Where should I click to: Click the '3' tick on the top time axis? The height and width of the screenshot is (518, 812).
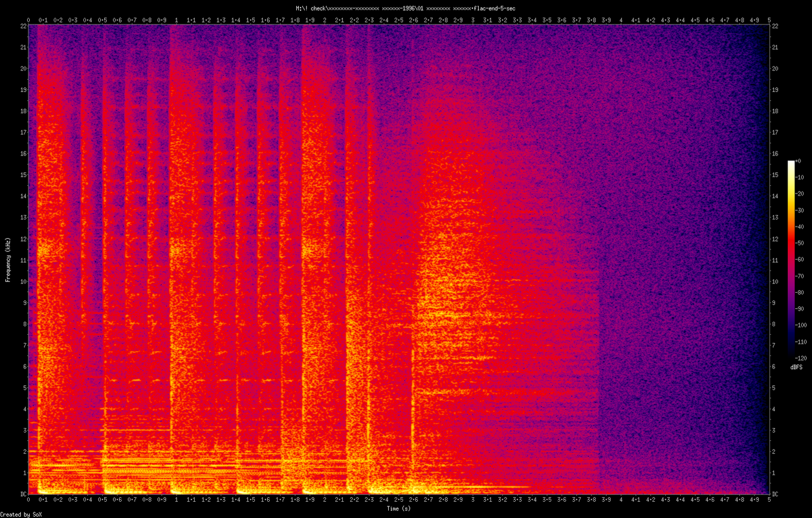click(x=473, y=20)
